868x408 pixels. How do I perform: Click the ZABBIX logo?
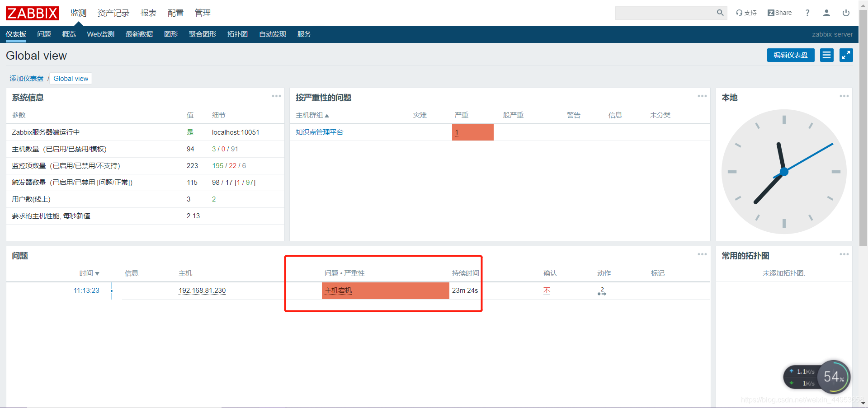click(32, 13)
